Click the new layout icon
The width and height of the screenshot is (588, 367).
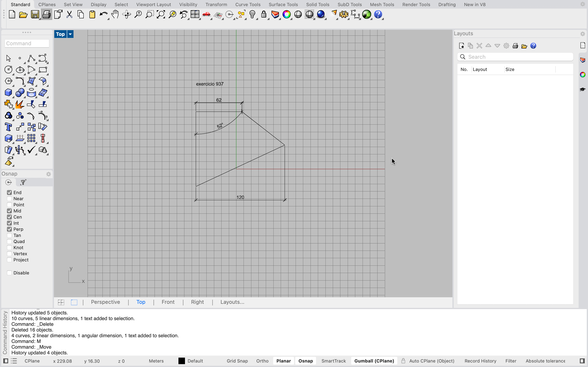[x=461, y=46]
